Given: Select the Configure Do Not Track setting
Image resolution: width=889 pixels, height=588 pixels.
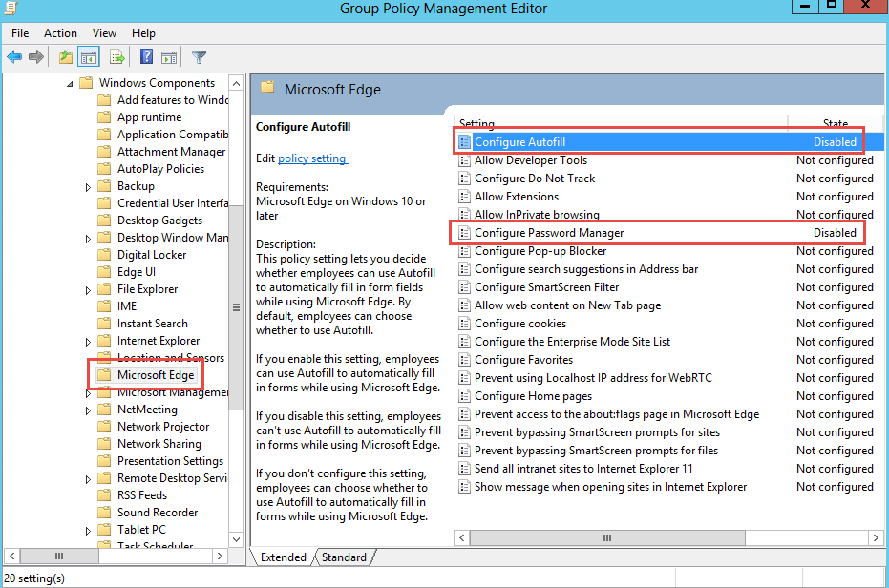Looking at the screenshot, I should (669, 178).
